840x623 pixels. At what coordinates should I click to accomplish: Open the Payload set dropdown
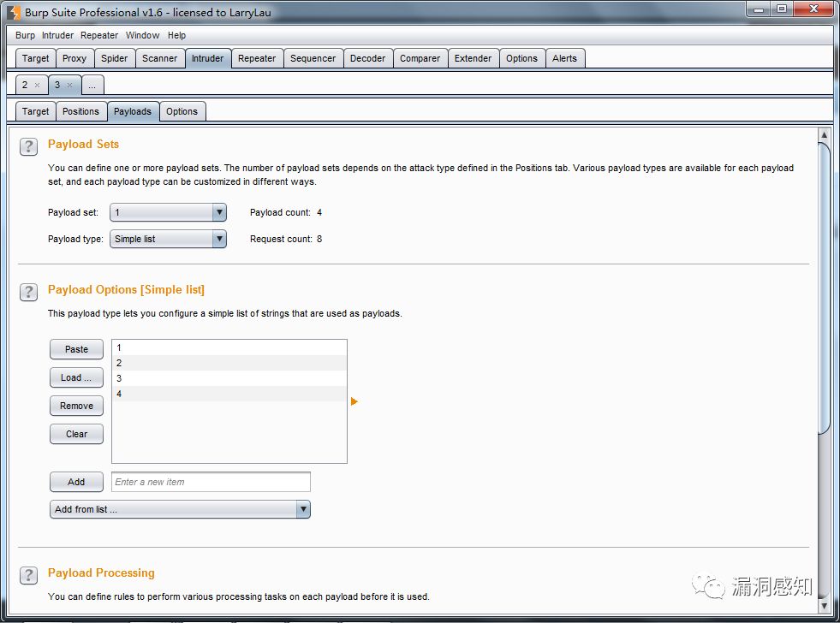tap(168, 212)
